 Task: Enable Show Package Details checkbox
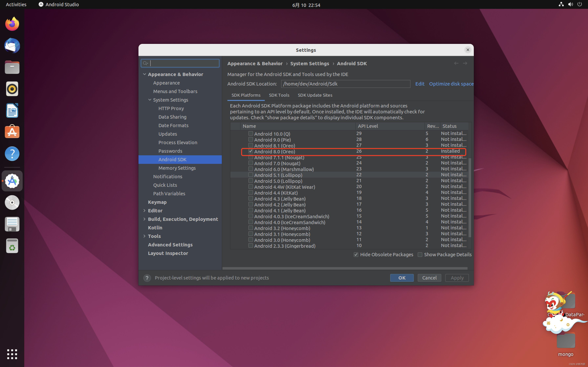(x=420, y=254)
